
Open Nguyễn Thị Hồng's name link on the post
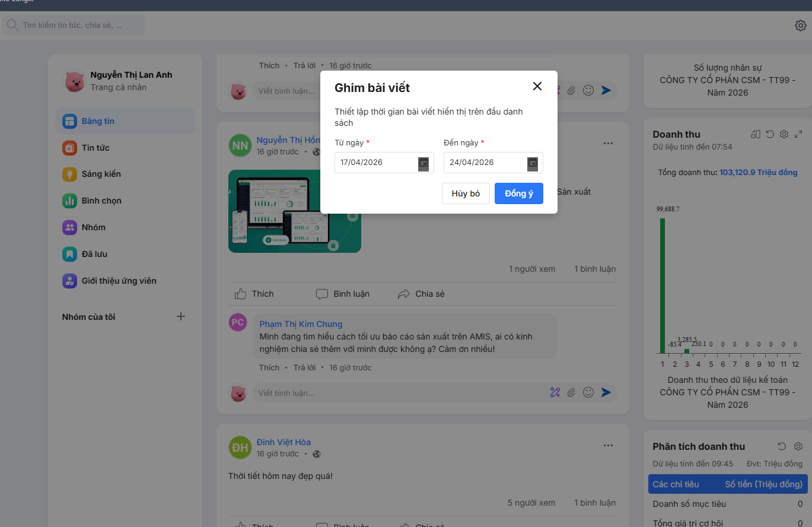point(288,140)
